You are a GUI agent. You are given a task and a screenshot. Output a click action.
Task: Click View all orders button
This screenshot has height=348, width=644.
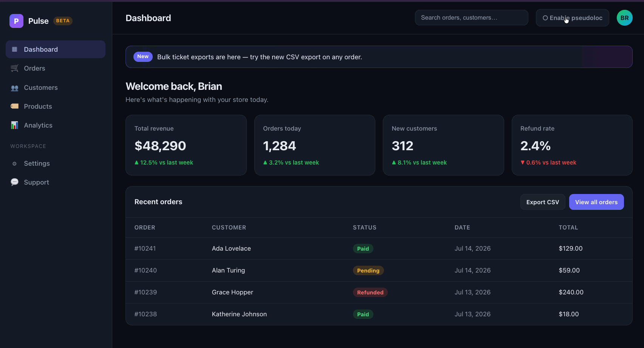pyautogui.click(x=596, y=202)
